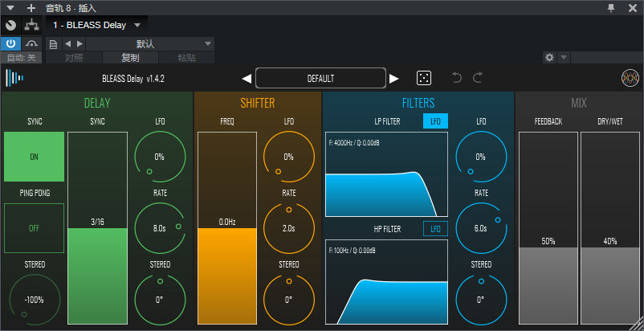
Task: Expand the 1 - BLEASS Delay plugin selector
Action: [96, 26]
